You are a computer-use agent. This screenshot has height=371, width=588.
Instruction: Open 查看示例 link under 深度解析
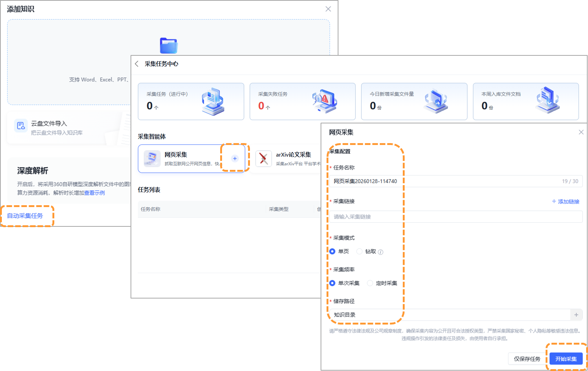click(x=94, y=193)
